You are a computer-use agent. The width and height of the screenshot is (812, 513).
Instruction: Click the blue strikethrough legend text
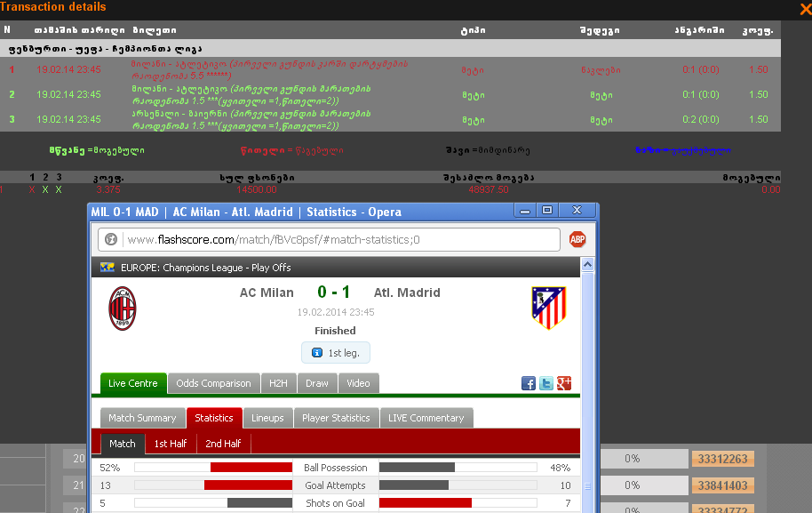683,150
